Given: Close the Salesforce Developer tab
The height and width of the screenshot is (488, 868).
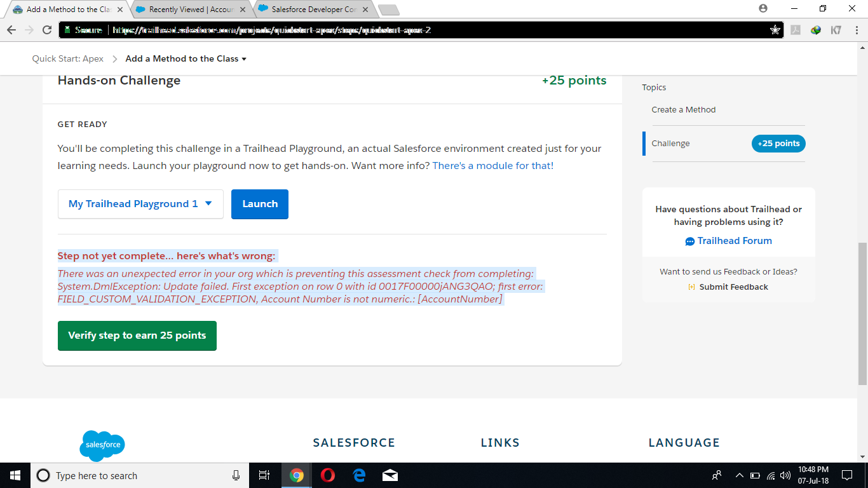Looking at the screenshot, I should click(x=365, y=10).
